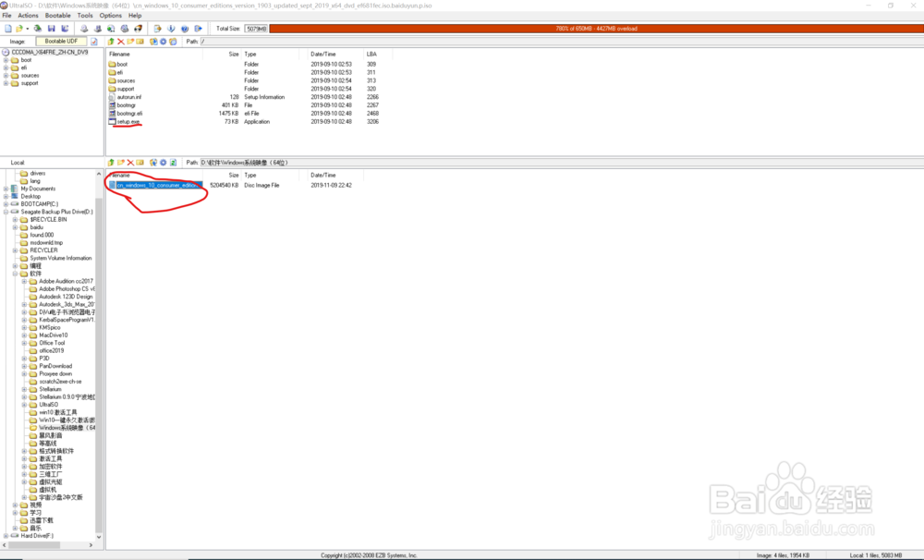
Task: Open the recent files dropdown arrow beside Open
Action: tap(27, 29)
